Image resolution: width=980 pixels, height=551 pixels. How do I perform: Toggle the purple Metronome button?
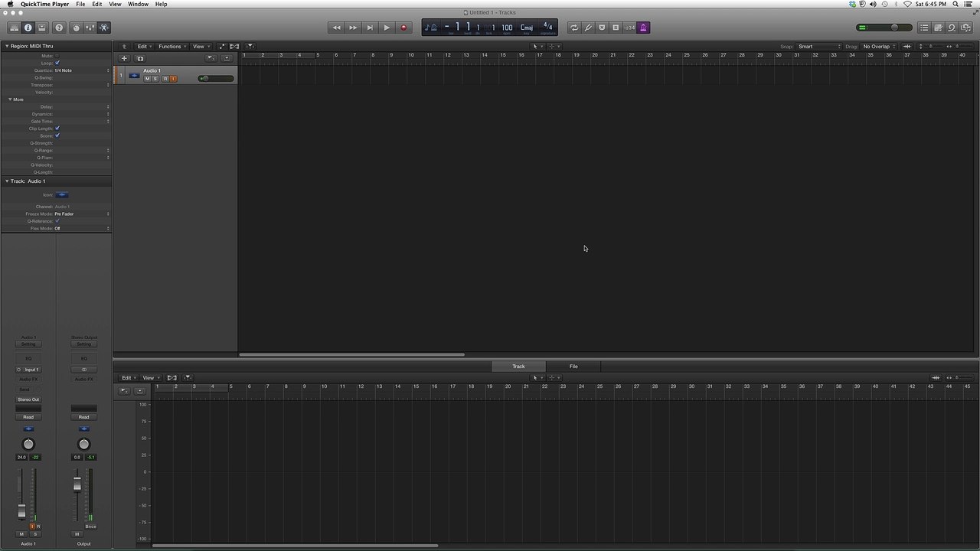(643, 28)
